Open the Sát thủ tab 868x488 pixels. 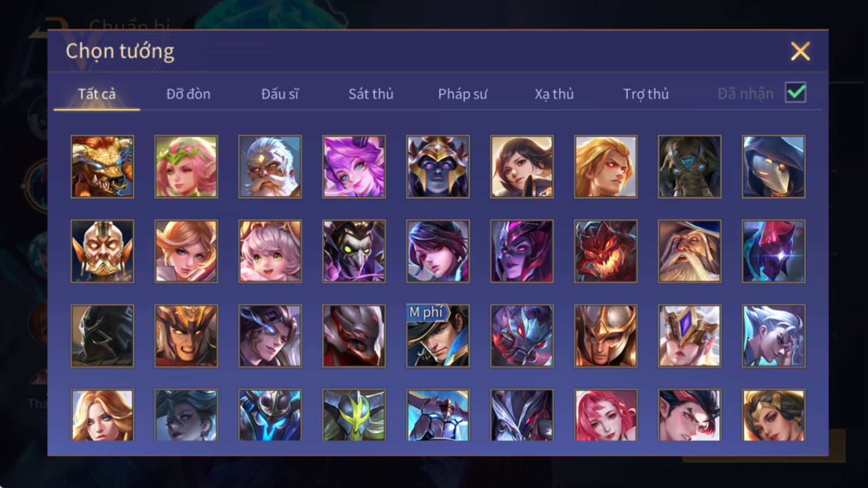pyautogui.click(x=371, y=94)
